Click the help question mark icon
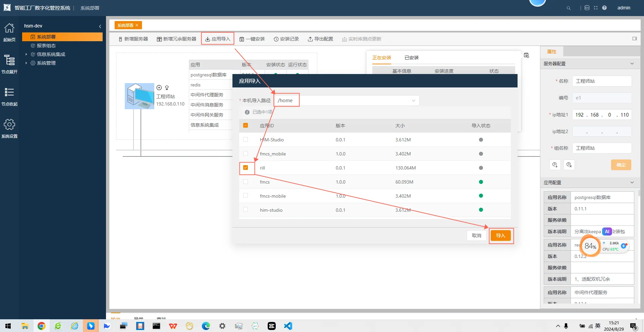 pos(604,8)
